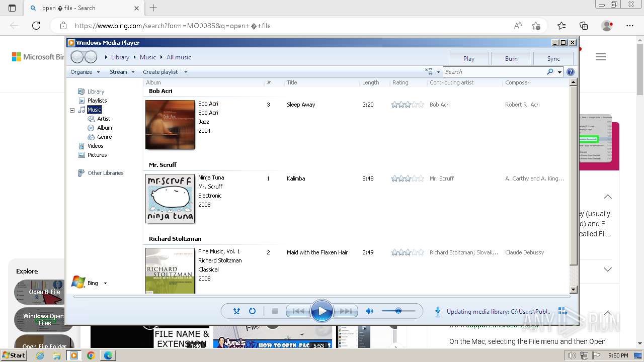Open the Bing online store dropdown

(105, 283)
